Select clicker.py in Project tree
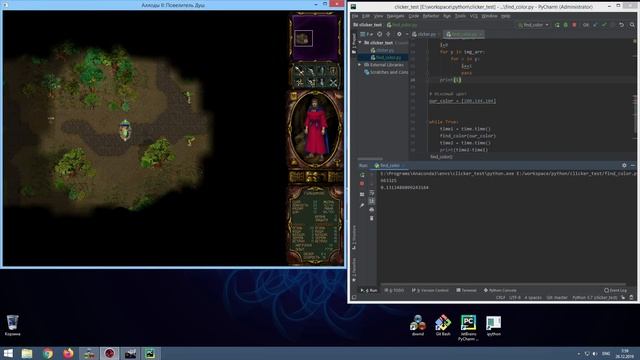 tap(382, 50)
